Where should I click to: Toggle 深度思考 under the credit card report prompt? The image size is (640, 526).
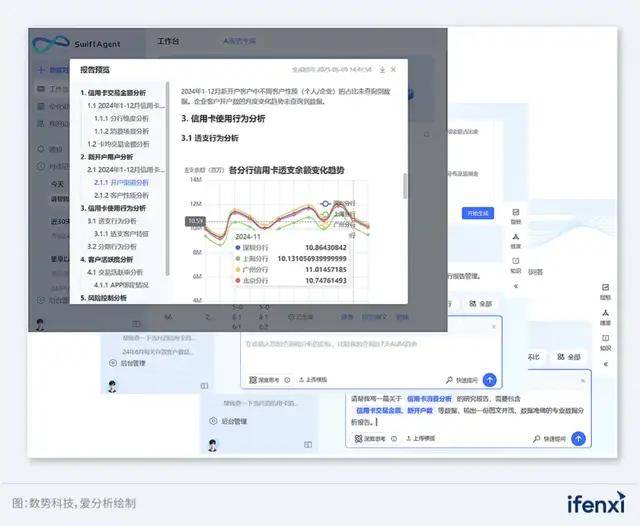point(370,439)
